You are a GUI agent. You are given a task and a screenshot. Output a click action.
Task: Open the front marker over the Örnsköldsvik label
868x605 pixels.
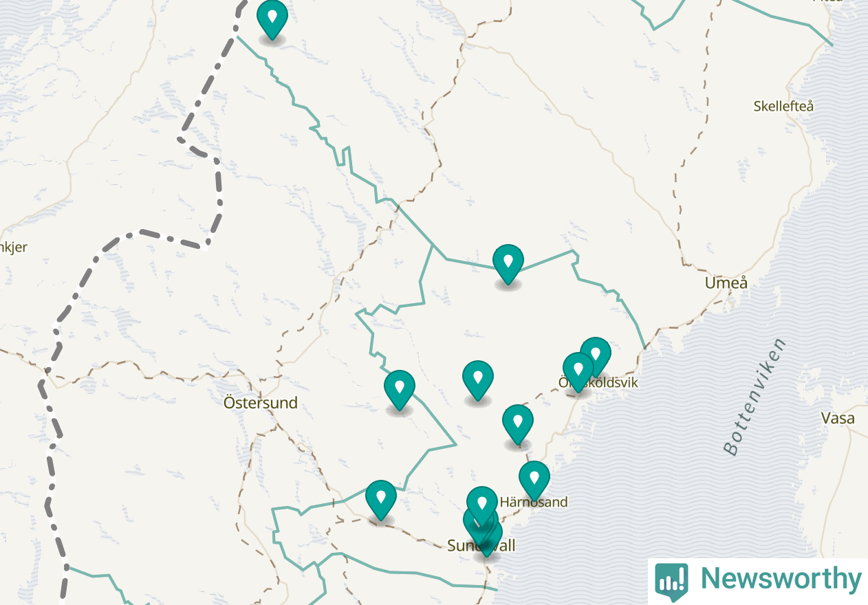point(578,372)
